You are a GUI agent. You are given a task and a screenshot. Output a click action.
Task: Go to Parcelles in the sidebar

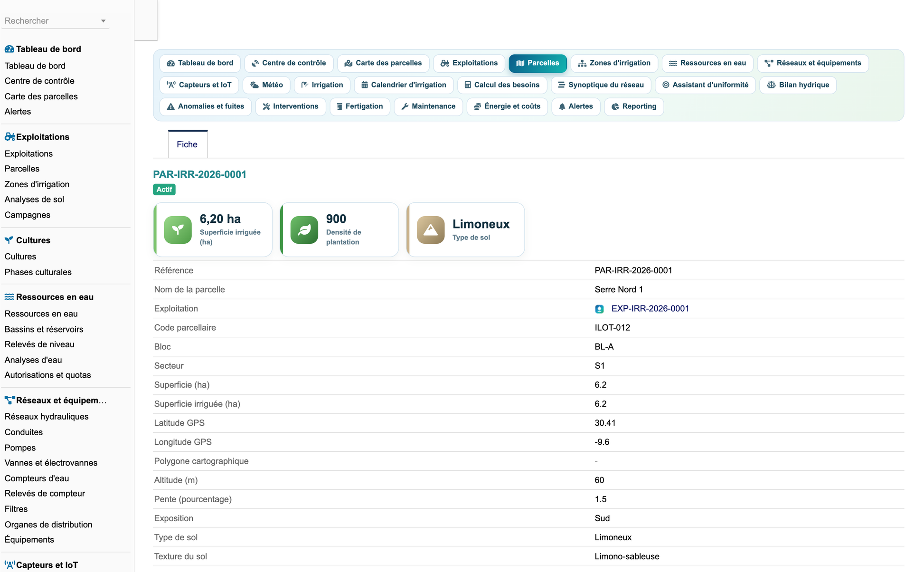coord(22,169)
